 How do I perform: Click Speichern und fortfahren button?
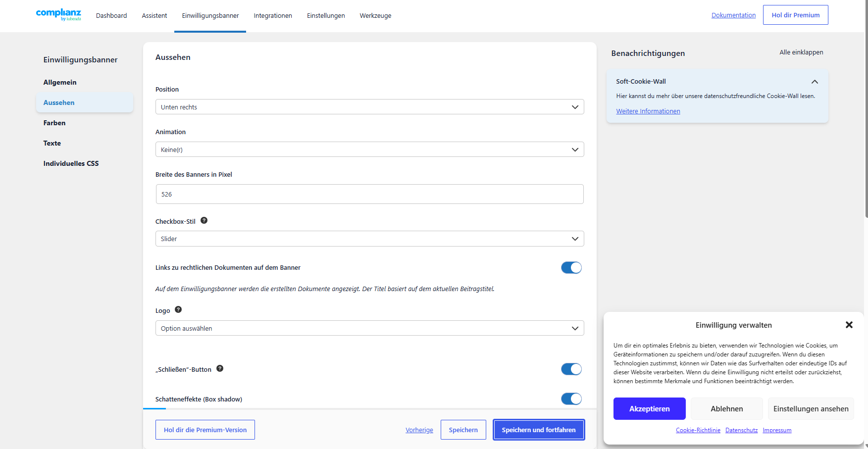(x=539, y=430)
